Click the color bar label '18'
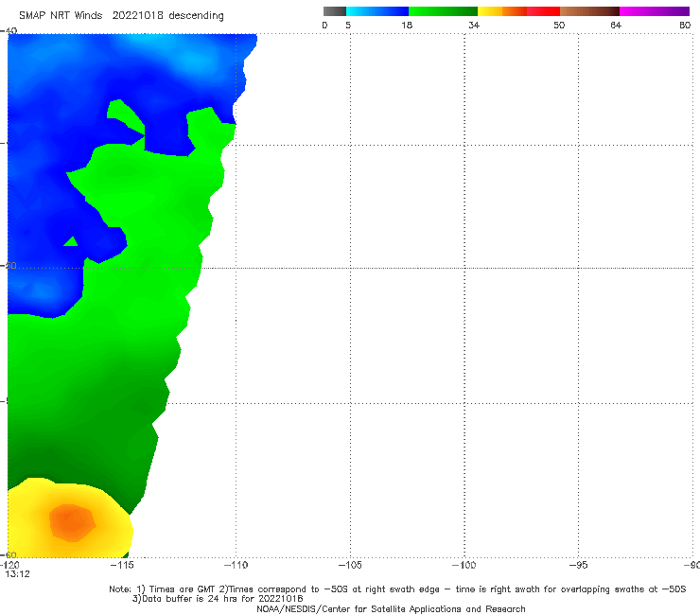Viewport: 700px width, 615px height. [x=407, y=25]
